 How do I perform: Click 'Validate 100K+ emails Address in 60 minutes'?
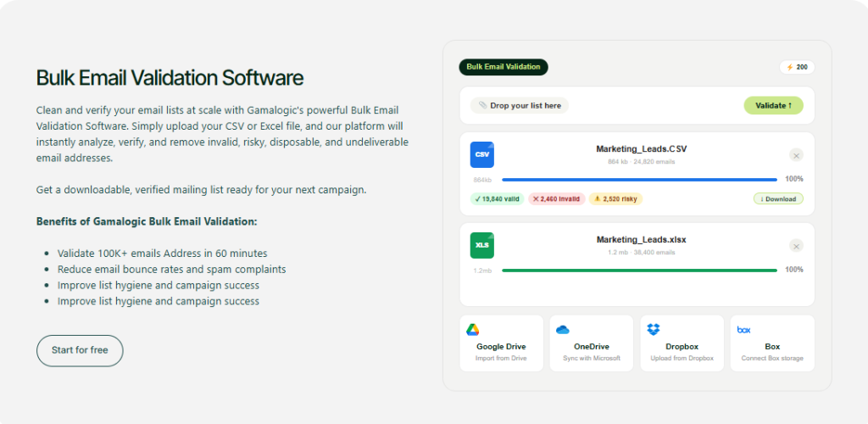pos(162,254)
